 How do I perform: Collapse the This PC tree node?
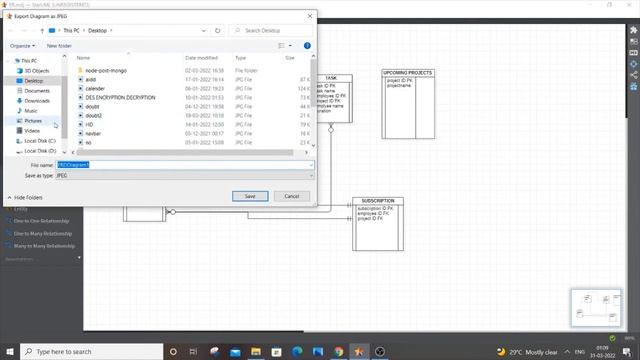click(x=9, y=61)
